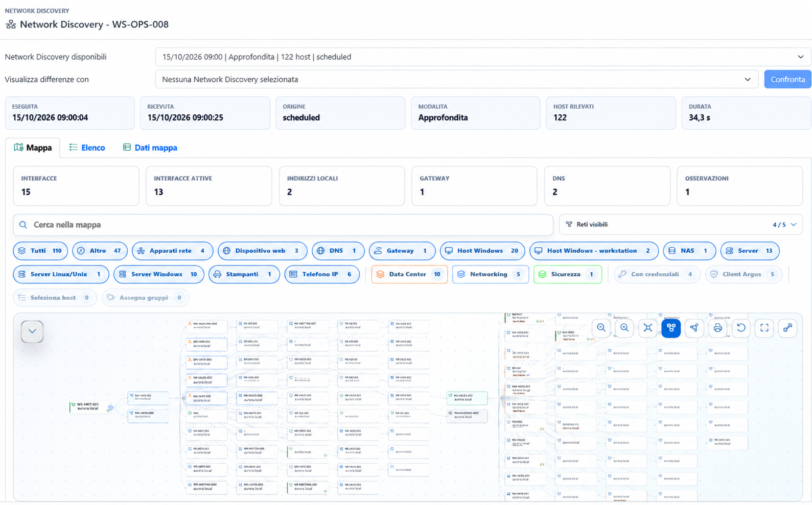
Task: Click the Network Discovery header icon
Action: [x=11, y=25]
